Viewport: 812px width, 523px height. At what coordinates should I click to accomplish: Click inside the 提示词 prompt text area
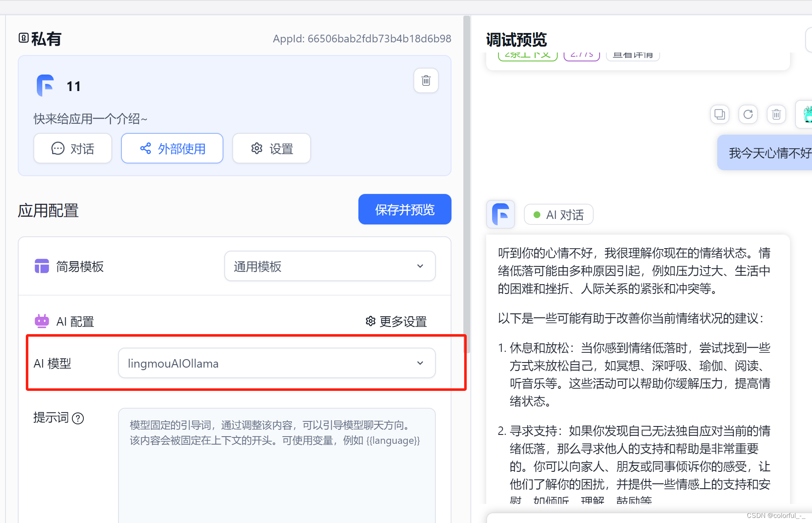click(x=277, y=462)
